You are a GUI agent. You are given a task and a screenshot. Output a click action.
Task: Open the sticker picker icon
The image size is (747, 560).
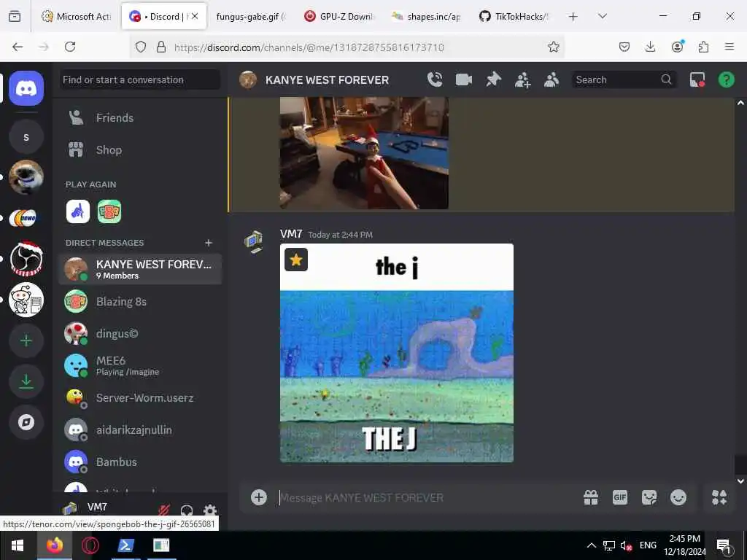(649, 497)
